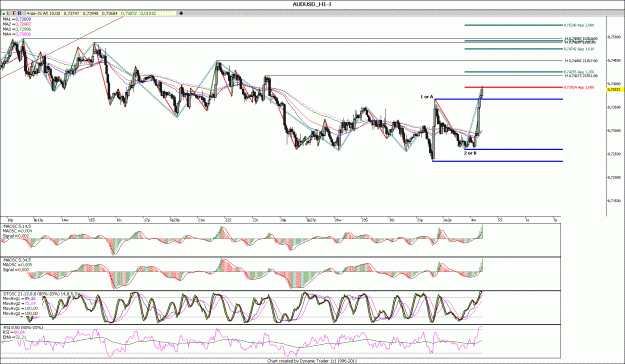Click the DMA value label in RSI panel
Viewport: 625px width, 364px height.
pyautogui.click(x=14, y=337)
